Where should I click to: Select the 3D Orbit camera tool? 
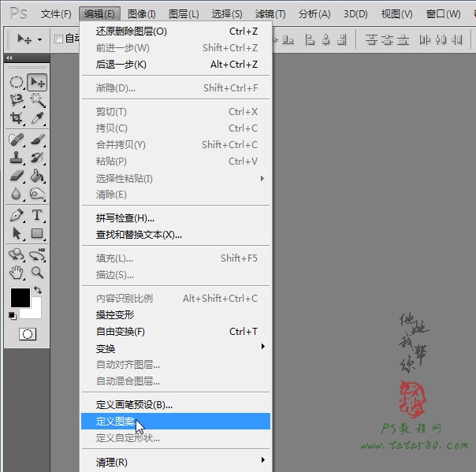pos(37,255)
